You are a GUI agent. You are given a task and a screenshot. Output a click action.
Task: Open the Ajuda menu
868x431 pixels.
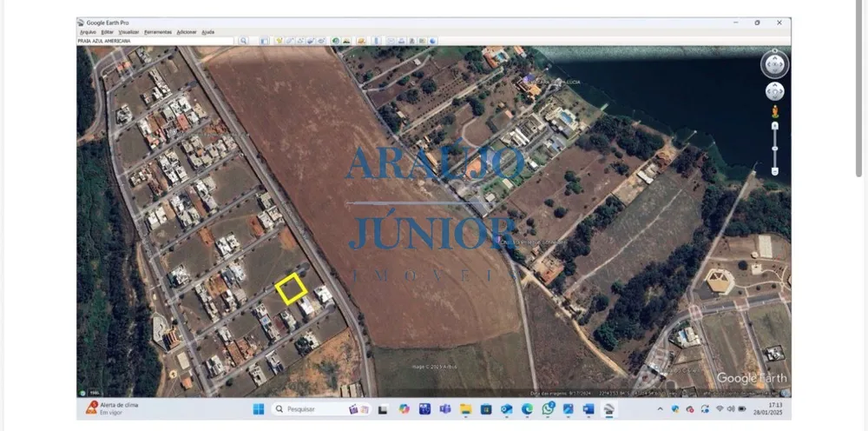207,32
